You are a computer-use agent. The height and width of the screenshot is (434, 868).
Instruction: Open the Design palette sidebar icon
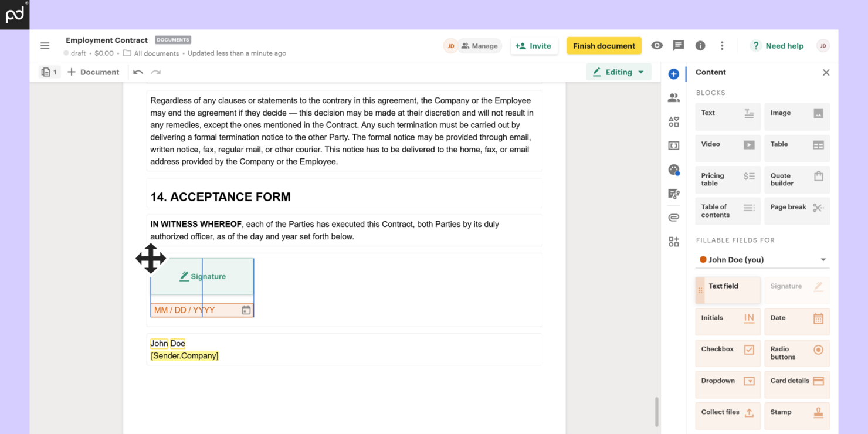click(673, 169)
